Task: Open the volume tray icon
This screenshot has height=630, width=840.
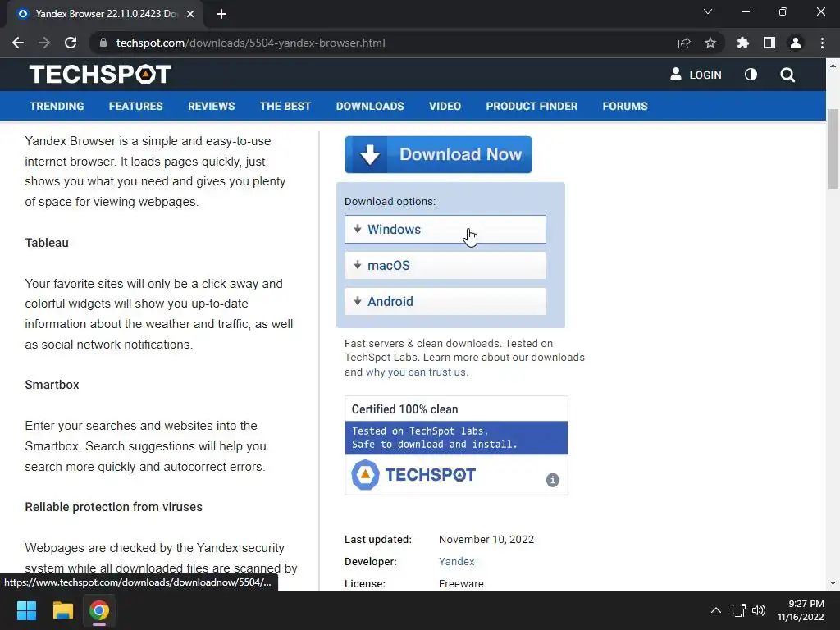Action: click(x=759, y=610)
